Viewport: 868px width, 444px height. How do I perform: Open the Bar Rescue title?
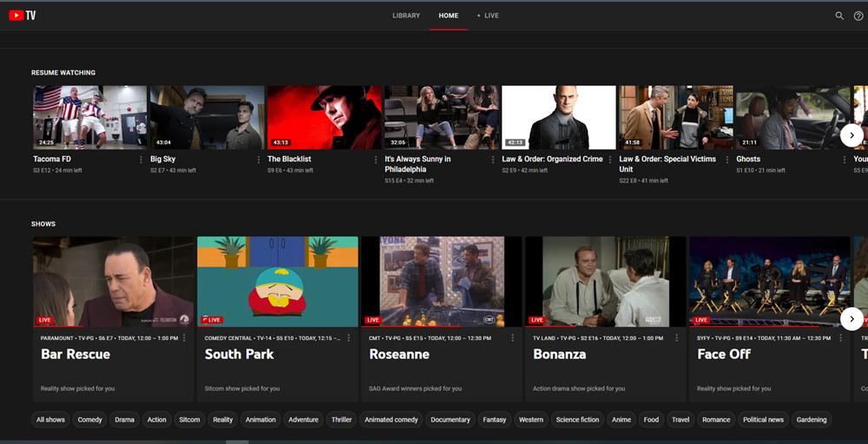tap(76, 355)
